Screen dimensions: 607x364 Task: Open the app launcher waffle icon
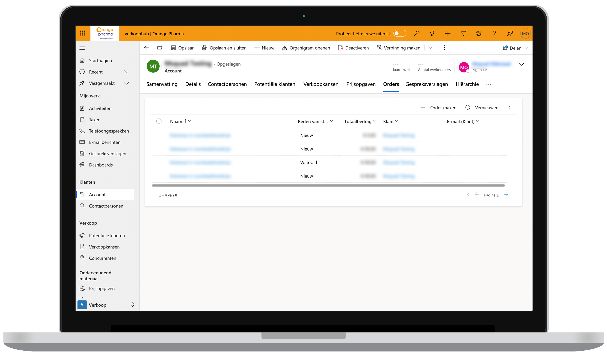[x=82, y=33]
